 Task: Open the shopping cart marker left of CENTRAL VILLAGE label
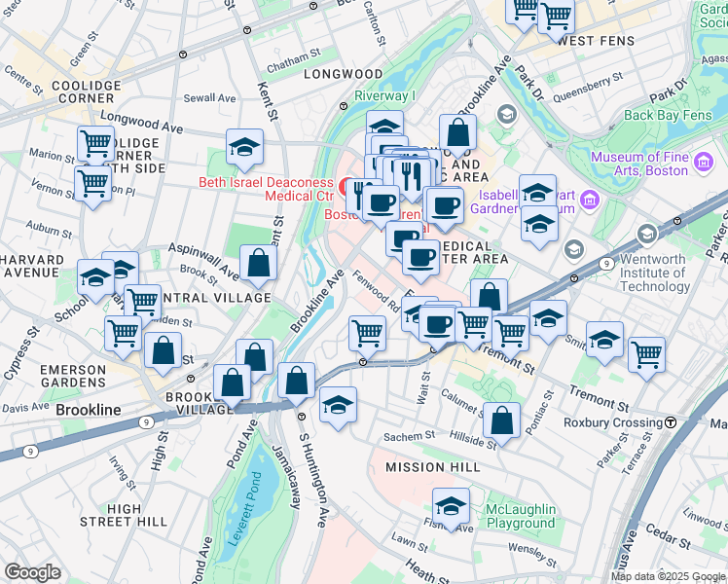(142, 302)
